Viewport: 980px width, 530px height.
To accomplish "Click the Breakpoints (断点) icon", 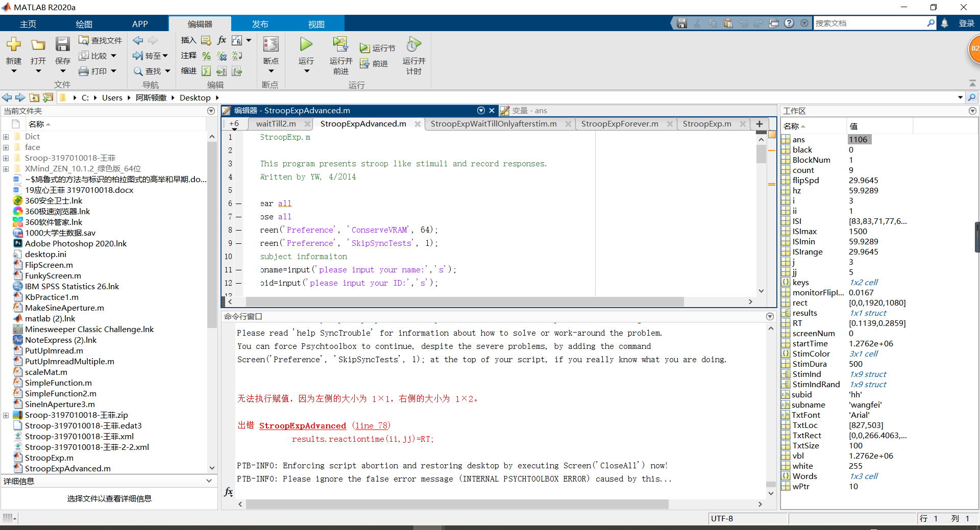I will tap(271, 44).
